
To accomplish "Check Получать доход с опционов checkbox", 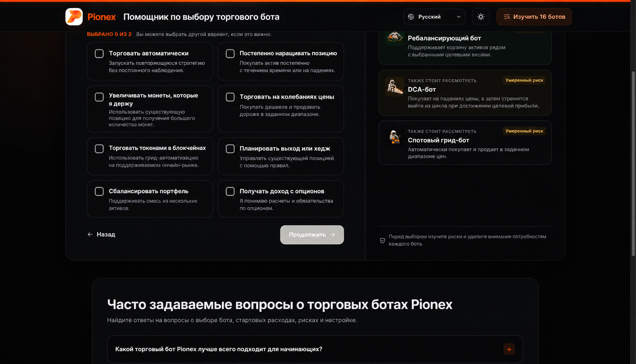I will pyautogui.click(x=230, y=191).
